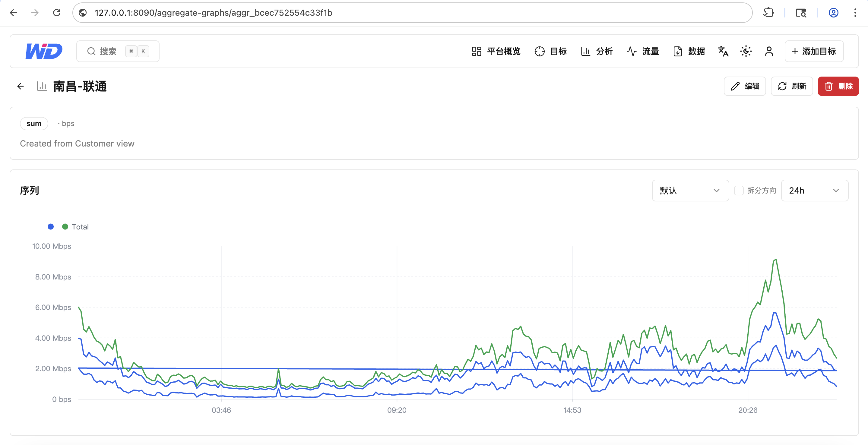Toggle the blue legend dot series
Image resolution: width=868 pixels, height=445 pixels.
coord(51,227)
